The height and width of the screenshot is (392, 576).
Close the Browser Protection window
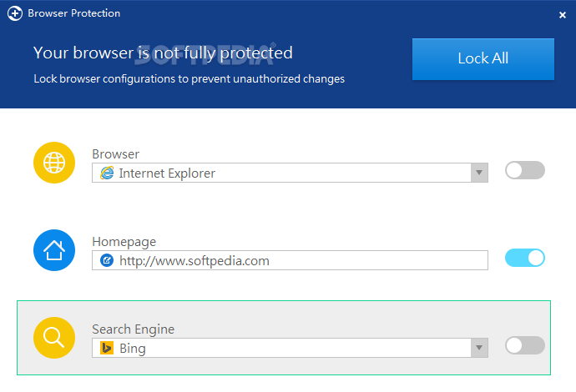tap(562, 15)
